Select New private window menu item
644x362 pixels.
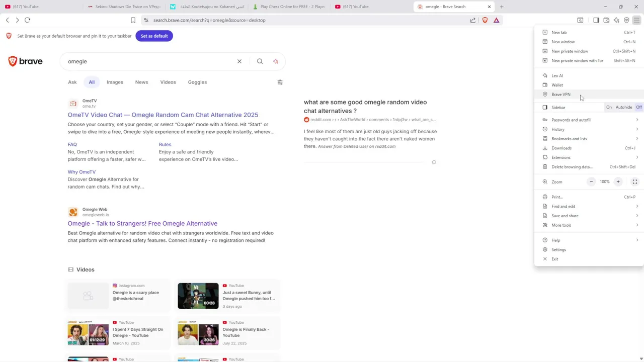pos(589,51)
